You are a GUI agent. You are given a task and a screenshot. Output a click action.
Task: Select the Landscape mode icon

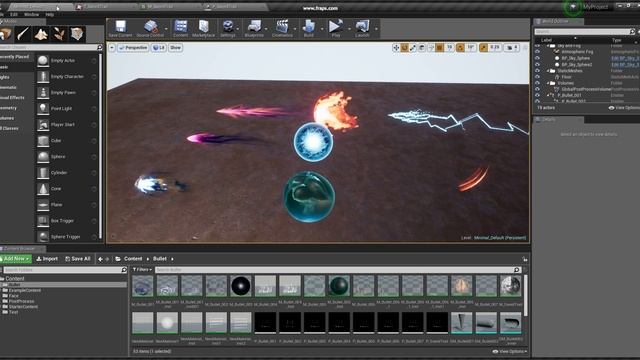(x=41, y=34)
